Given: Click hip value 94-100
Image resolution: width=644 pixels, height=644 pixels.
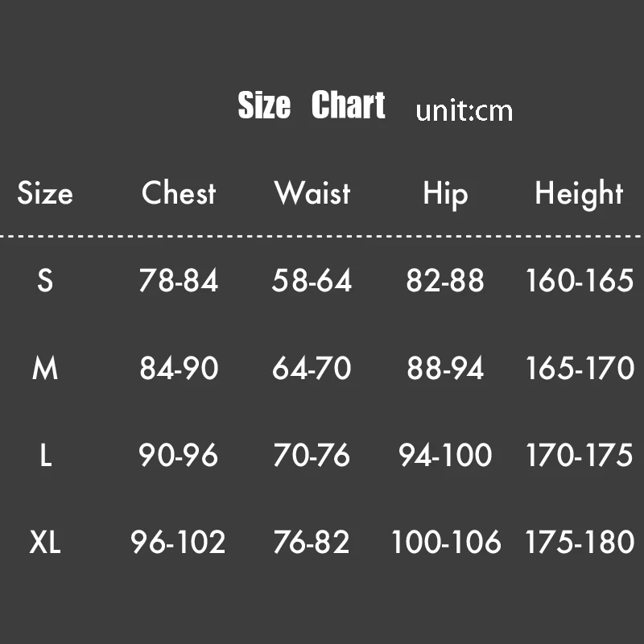Looking at the screenshot, I should (x=445, y=456).
